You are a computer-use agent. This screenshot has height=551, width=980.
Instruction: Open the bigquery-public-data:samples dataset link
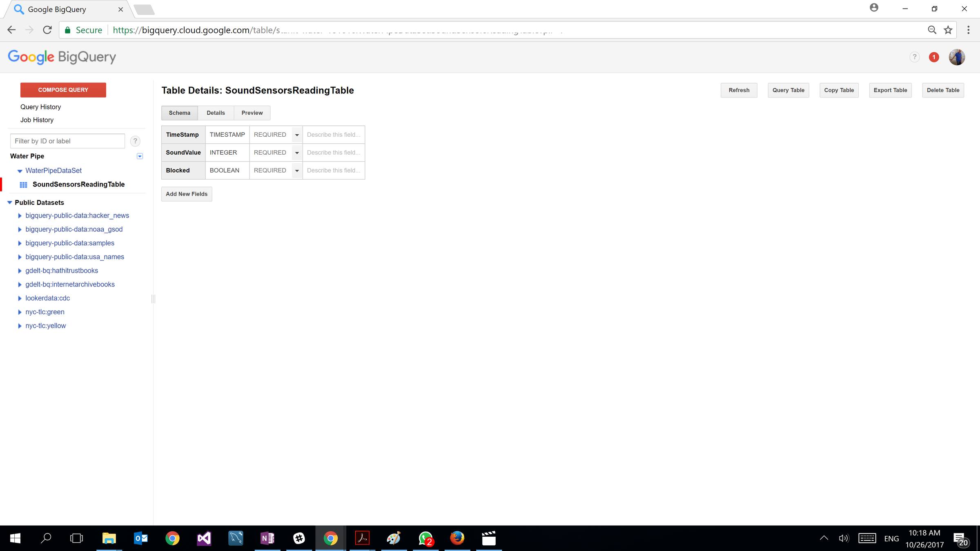(70, 243)
